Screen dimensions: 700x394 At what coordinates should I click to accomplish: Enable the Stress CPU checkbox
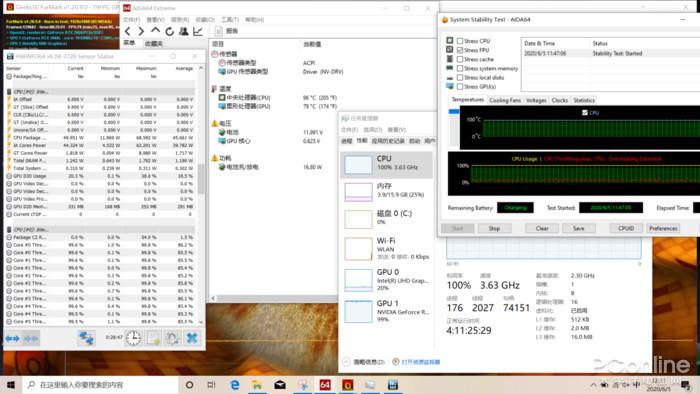coord(460,41)
